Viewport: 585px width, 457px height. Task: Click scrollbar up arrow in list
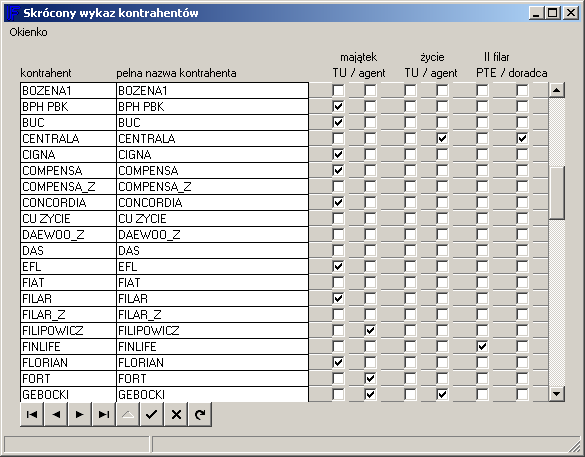tap(557, 90)
